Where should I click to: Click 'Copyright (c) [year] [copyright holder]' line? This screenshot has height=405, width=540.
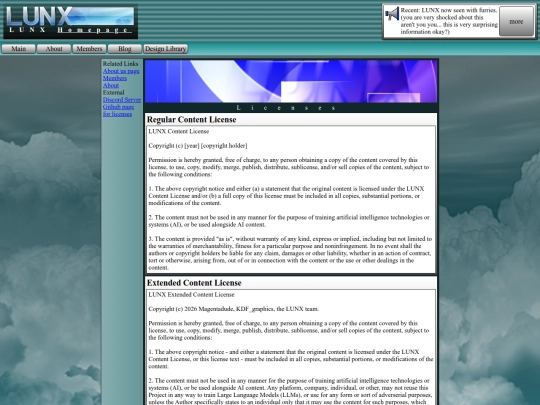click(x=198, y=146)
